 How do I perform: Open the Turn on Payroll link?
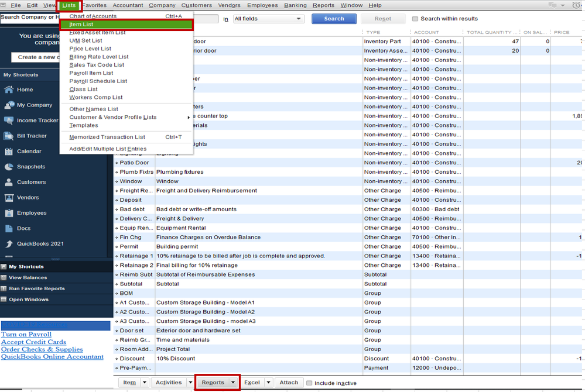click(x=26, y=335)
